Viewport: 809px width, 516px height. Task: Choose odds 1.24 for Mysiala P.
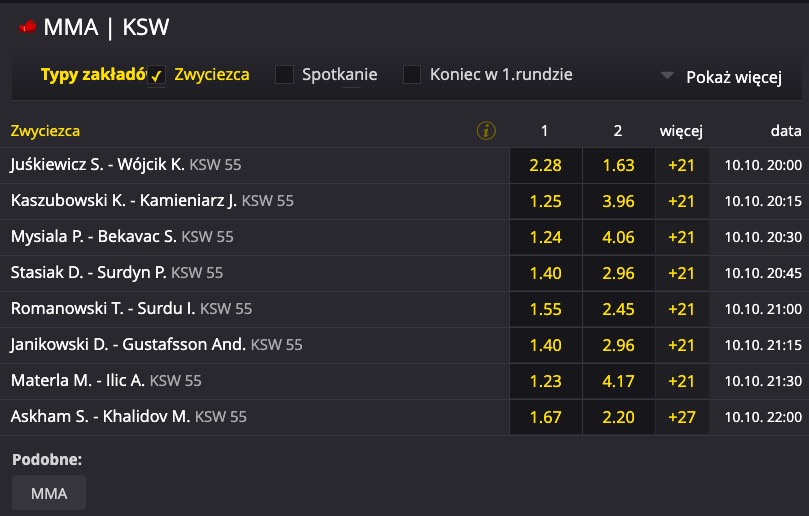[545, 237]
